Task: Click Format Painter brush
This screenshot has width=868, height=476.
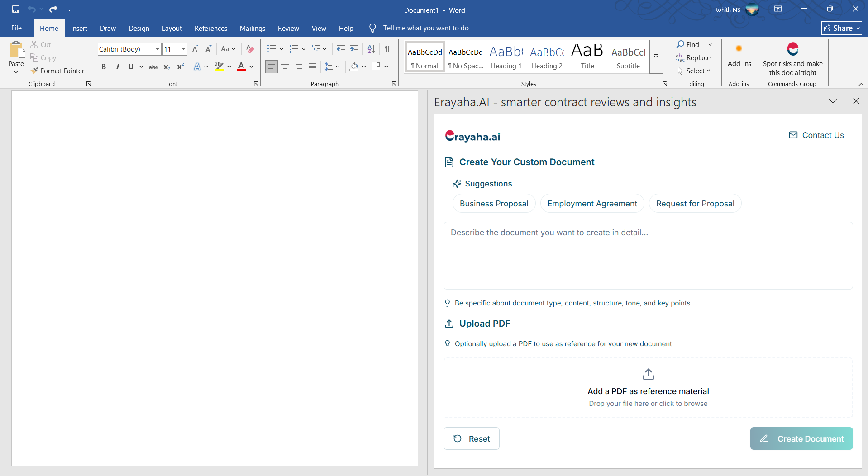Action: [x=57, y=71]
